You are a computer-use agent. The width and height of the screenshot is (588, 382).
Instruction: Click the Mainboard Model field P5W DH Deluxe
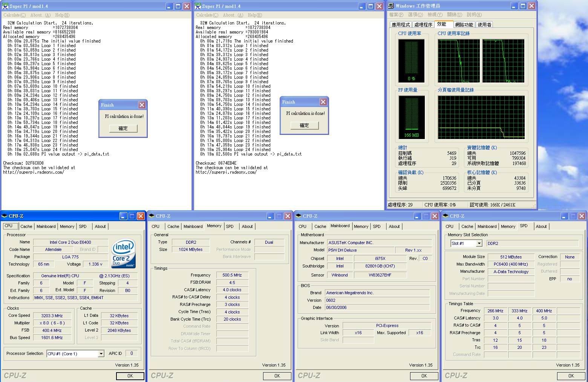coord(360,250)
